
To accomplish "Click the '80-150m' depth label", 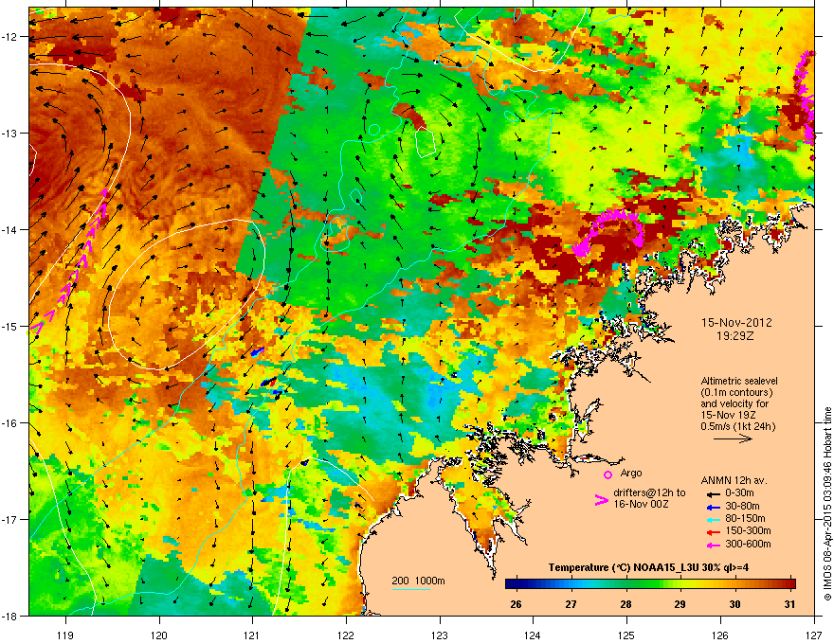I will [745, 519].
